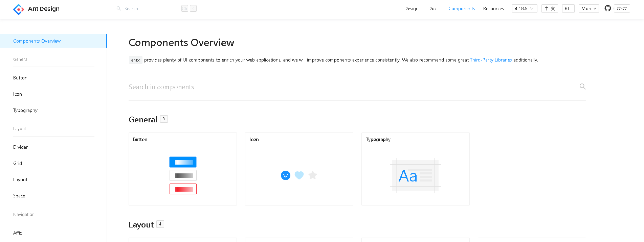The image size is (644, 242).
Task: Click the Layout section heading
Action: 141,225
